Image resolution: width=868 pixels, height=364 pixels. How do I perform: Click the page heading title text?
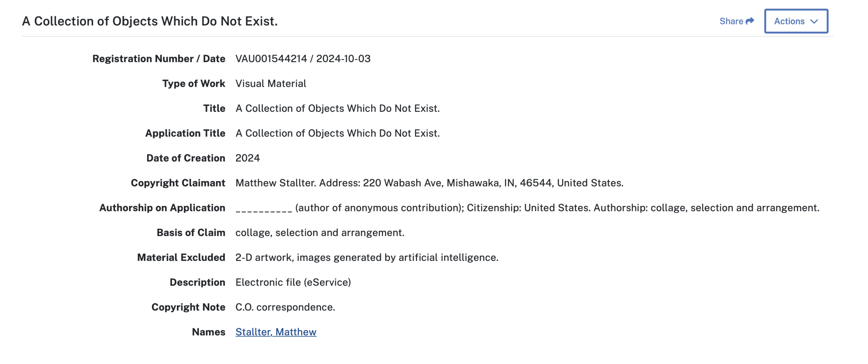tap(150, 21)
